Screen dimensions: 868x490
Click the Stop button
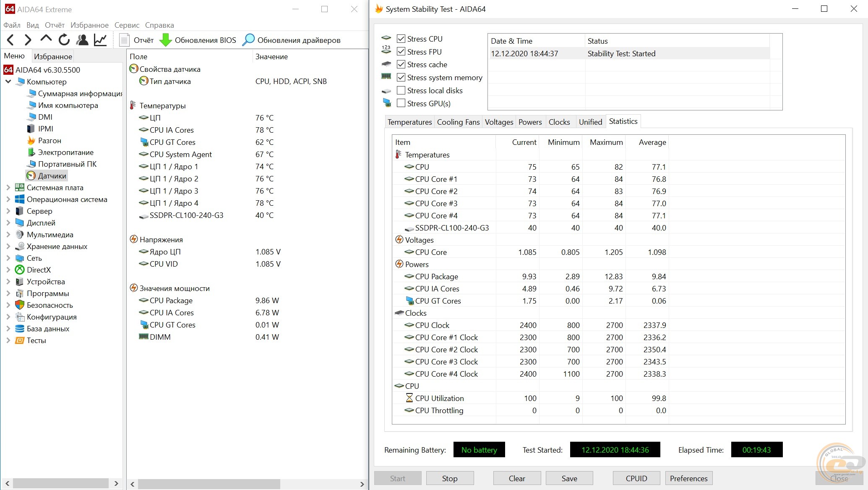450,478
